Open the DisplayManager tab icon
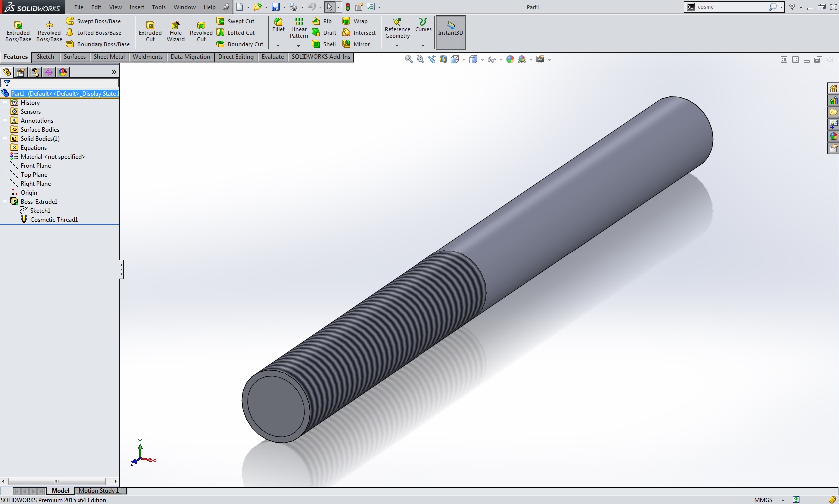This screenshot has height=504, width=839. point(63,72)
